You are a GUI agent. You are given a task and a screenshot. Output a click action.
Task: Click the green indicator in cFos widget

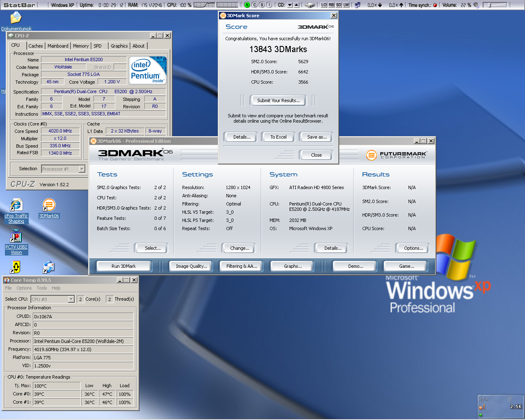pos(481,415)
